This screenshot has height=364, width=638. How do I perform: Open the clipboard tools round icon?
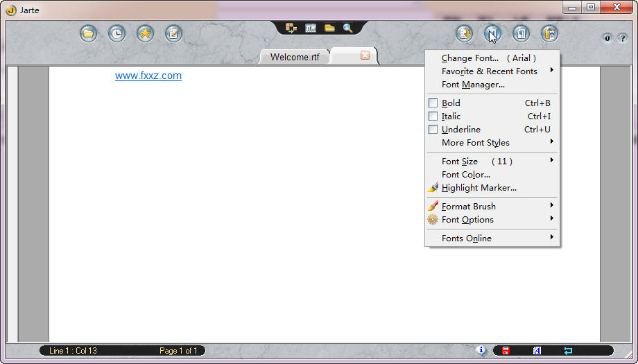coord(549,34)
